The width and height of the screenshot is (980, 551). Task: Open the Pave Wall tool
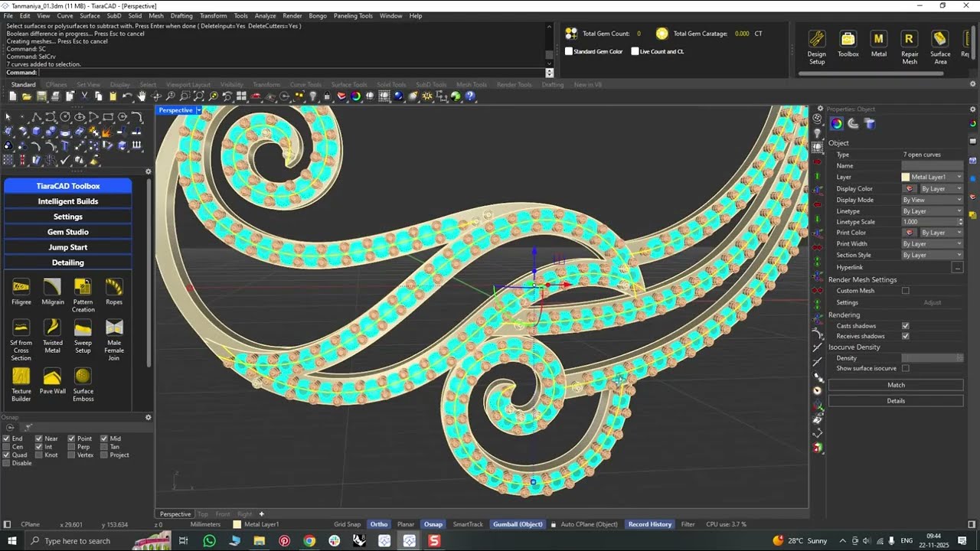[53, 381]
